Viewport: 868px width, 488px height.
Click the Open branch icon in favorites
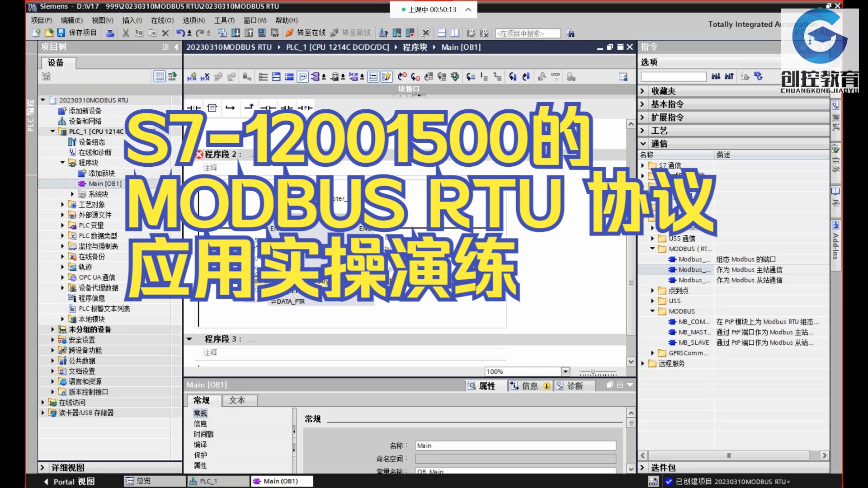230,108
